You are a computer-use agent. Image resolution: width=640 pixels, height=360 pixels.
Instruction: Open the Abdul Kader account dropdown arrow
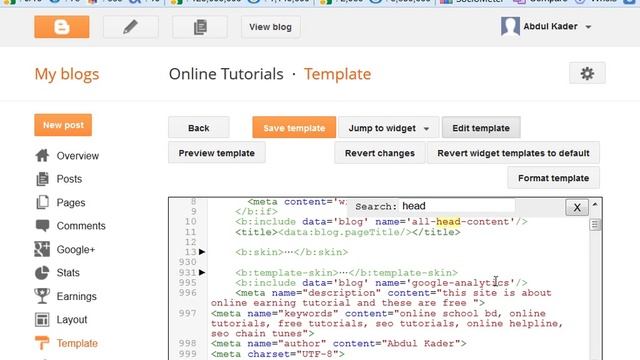tap(588, 27)
